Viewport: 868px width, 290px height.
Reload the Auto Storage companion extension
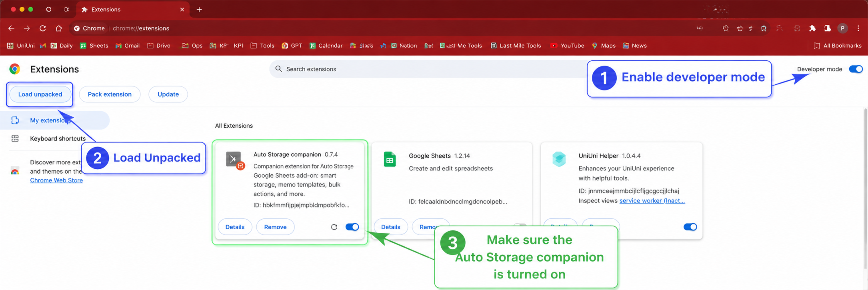(x=334, y=227)
